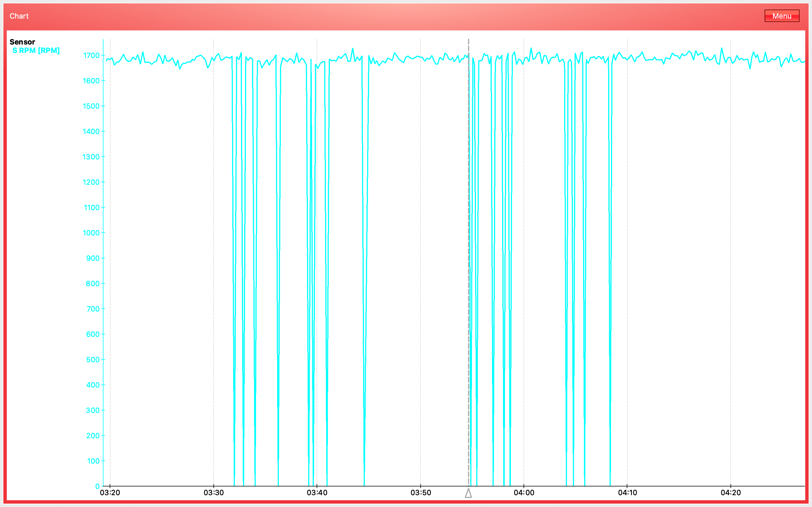Click the 0 value on y-axis
This screenshot has height=507, width=812.
(97, 486)
